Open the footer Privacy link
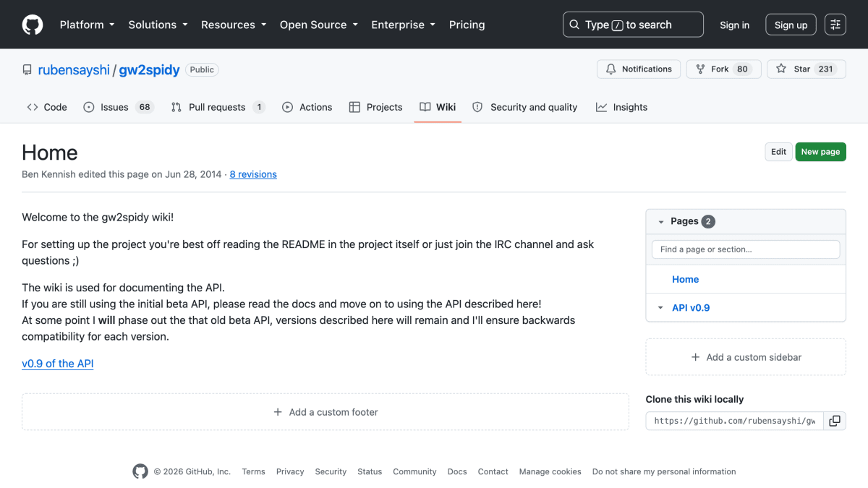The image size is (868, 488). coord(290,471)
